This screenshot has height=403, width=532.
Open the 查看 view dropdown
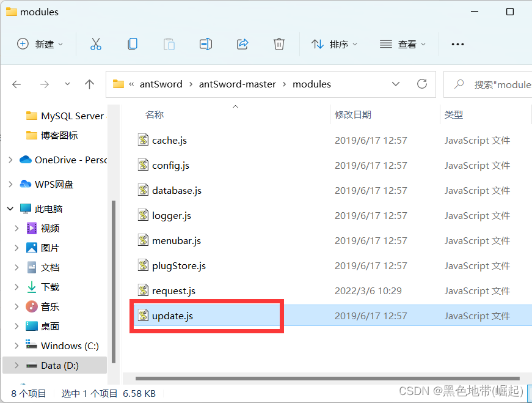(x=403, y=44)
